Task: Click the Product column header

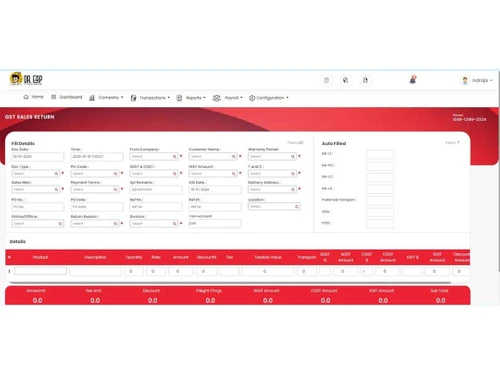Action: (40, 257)
